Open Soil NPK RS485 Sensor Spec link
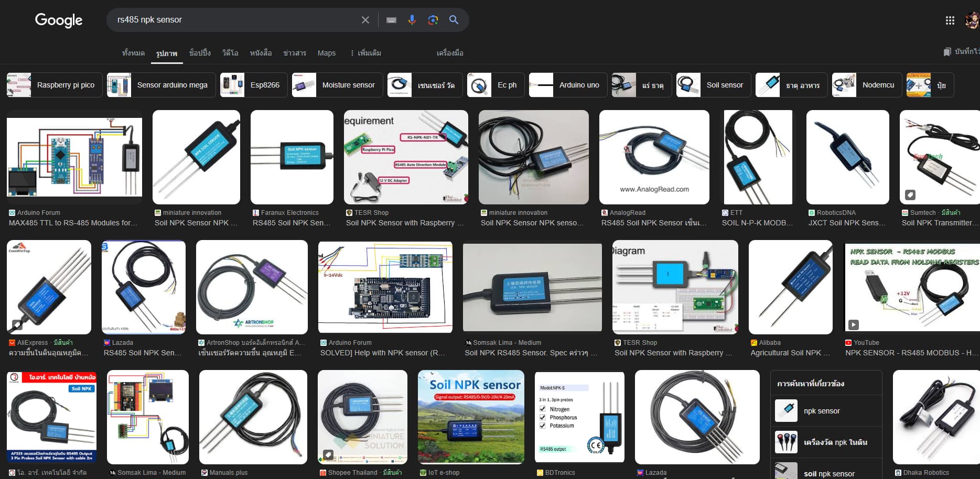The image size is (980, 479). [531, 353]
